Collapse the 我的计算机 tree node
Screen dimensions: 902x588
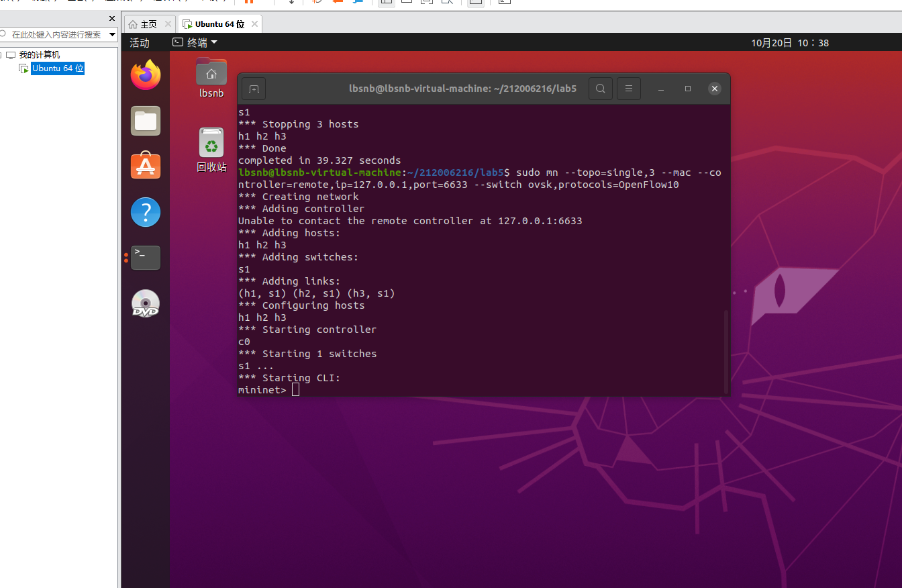[x=2, y=55]
